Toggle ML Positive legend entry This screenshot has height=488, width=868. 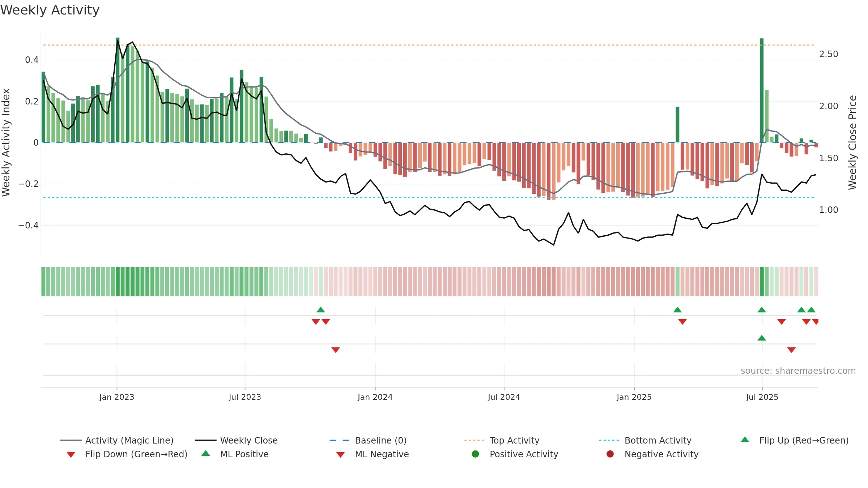click(235, 454)
